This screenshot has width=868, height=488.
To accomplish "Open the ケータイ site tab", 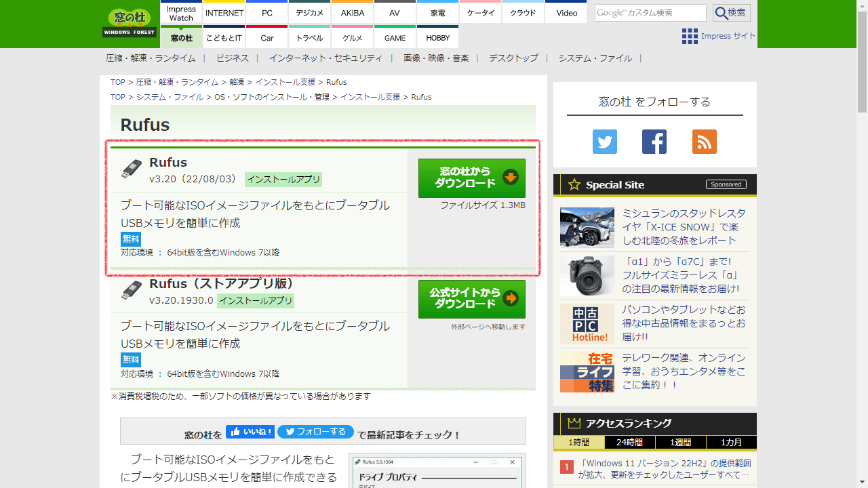I will pos(481,13).
